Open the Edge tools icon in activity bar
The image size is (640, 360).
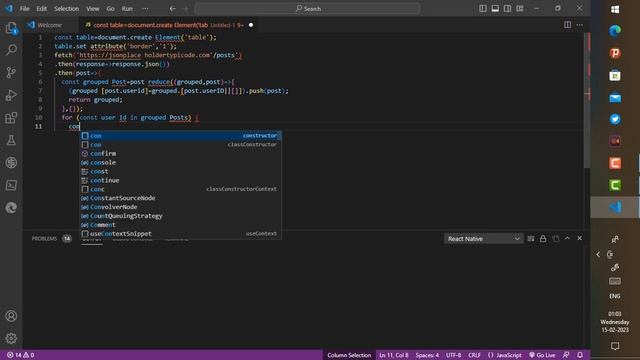(x=11, y=208)
